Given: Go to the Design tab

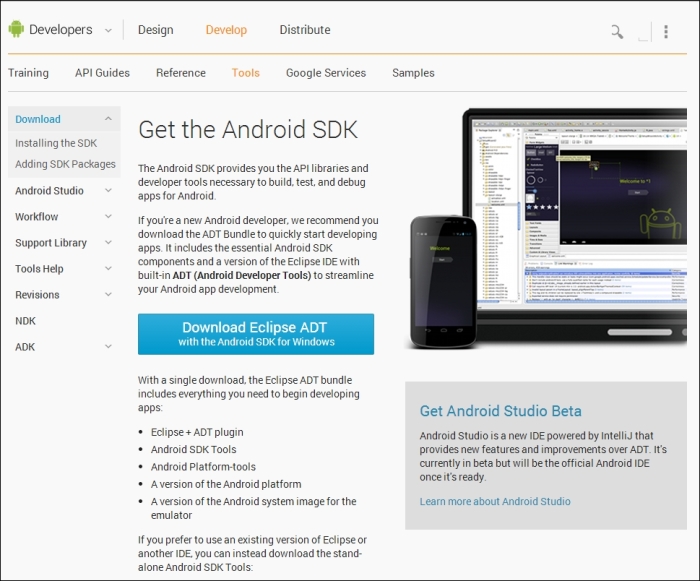Looking at the screenshot, I should [x=155, y=30].
